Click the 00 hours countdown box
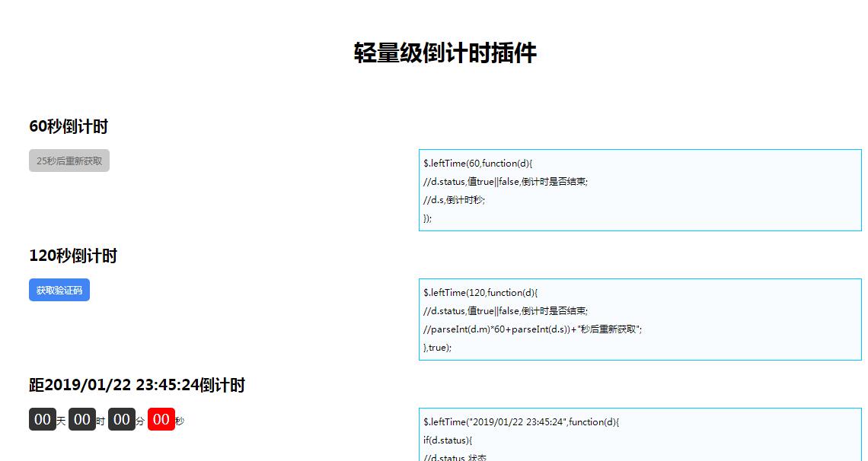Screen dimensions: 868x461 (x=82, y=419)
